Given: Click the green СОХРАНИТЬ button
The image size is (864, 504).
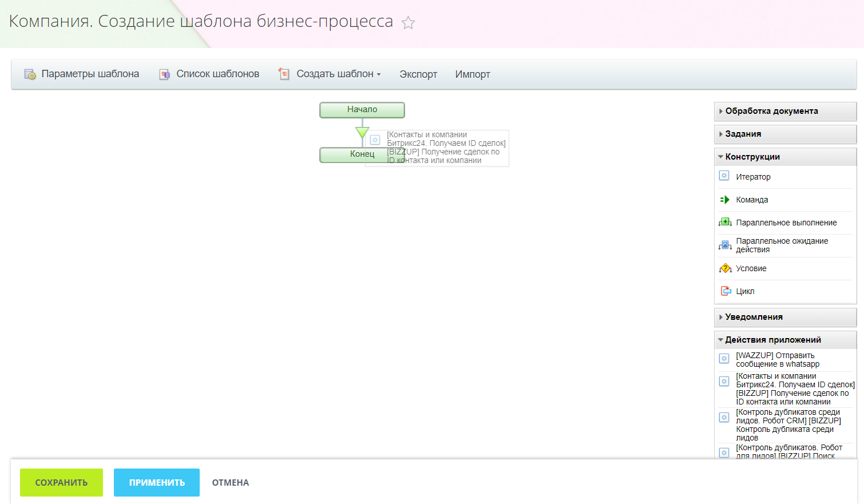Looking at the screenshot, I should pos(61,482).
